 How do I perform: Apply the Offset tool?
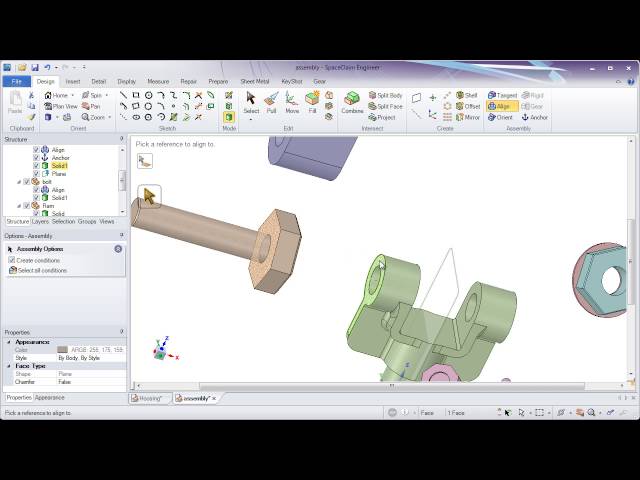(x=468, y=106)
